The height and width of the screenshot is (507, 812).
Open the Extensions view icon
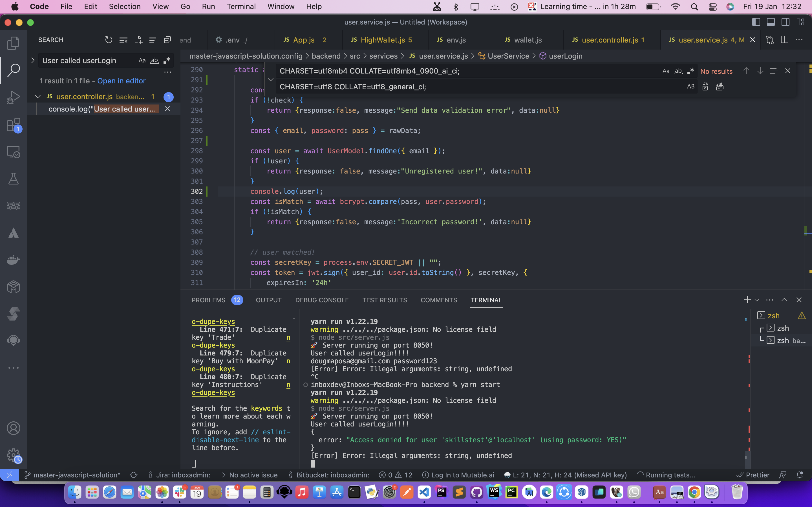point(14,125)
